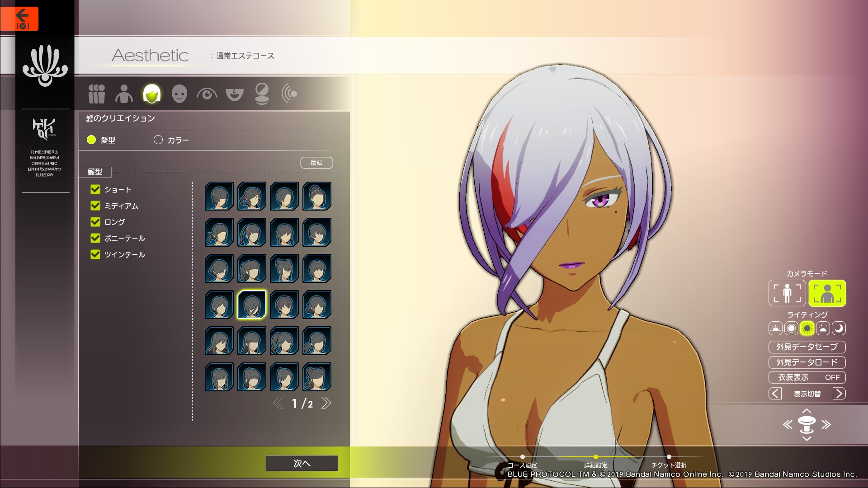Image resolution: width=868 pixels, height=488 pixels.
Task: Click the orange back arrow button
Action: pos(19,19)
